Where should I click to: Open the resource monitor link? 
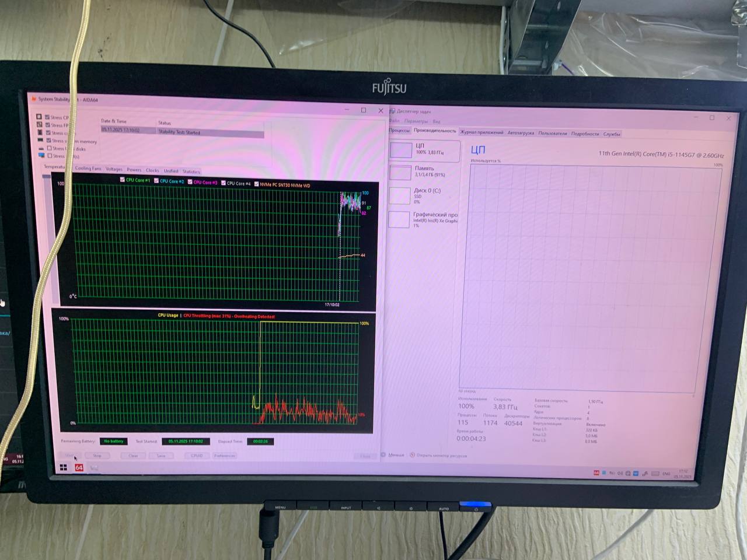point(441,456)
